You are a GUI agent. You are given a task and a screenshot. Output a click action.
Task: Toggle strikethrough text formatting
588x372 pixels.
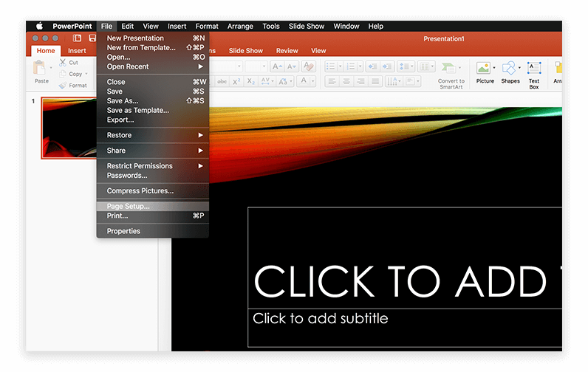(x=222, y=82)
